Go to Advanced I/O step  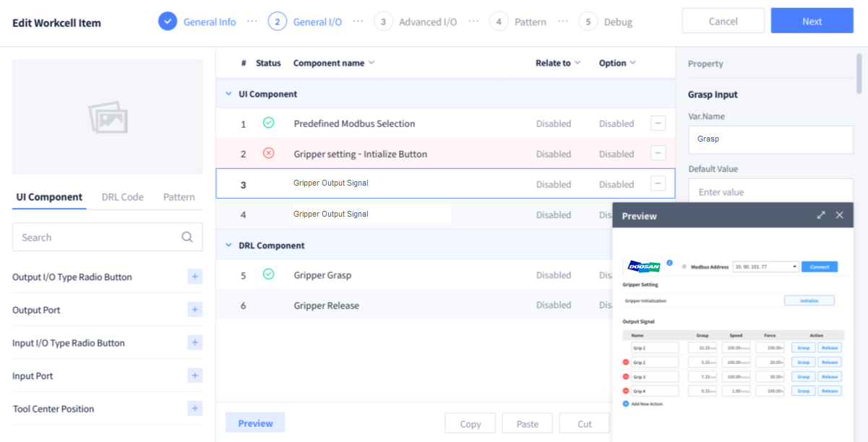point(416,22)
